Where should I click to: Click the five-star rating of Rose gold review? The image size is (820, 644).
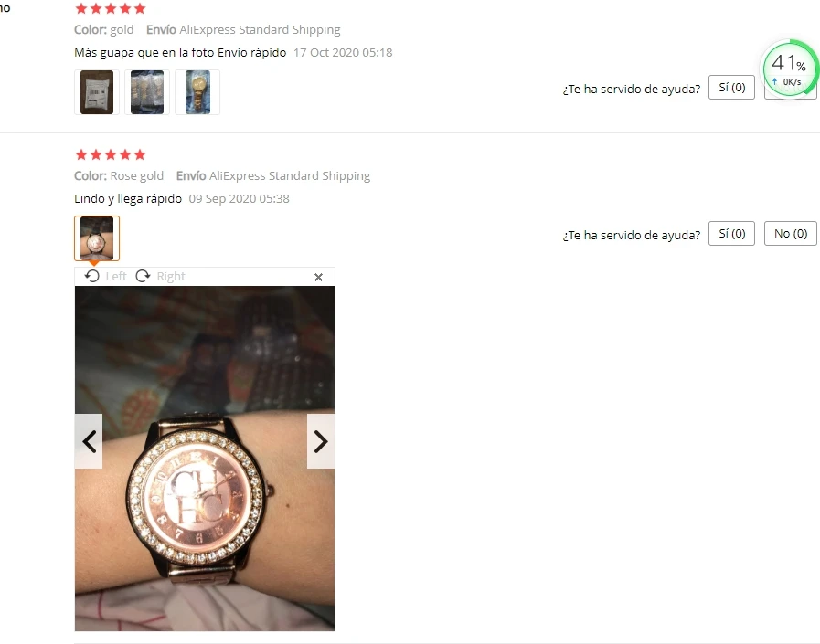click(x=111, y=154)
